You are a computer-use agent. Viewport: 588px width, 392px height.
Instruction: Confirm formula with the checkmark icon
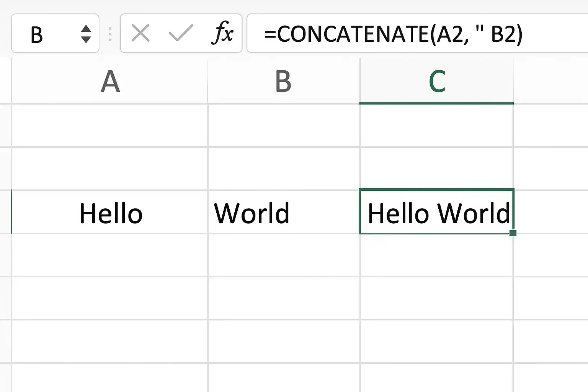tap(181, 33)
